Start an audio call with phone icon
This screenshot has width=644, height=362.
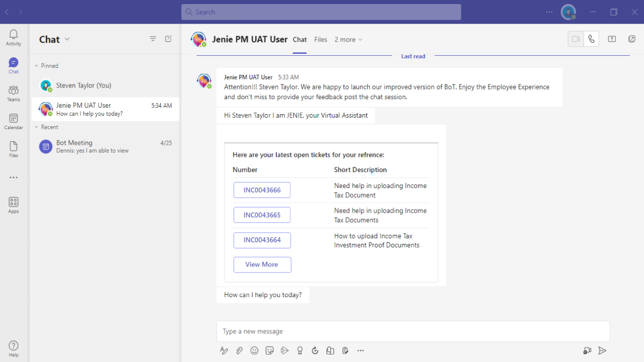(x=591, y=39)
